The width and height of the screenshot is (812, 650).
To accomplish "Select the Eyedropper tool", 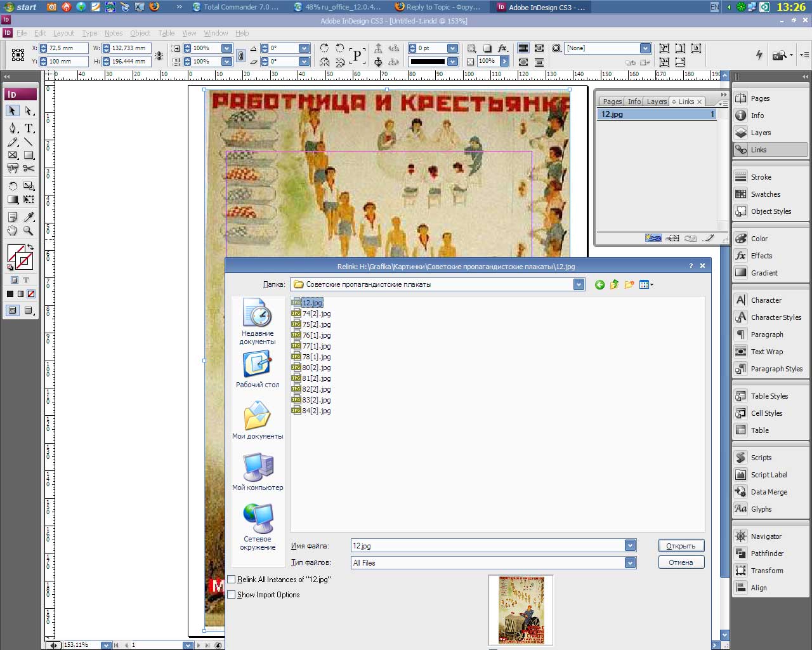I will (29, 218).
